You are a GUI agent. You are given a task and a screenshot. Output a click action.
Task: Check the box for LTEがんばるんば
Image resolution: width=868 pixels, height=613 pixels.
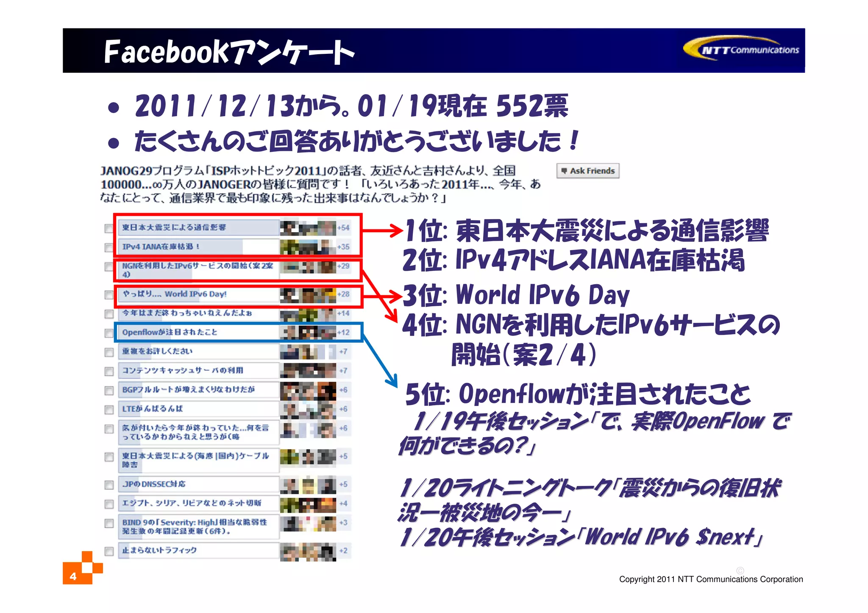pyautogui.click(x=109, y=410)
